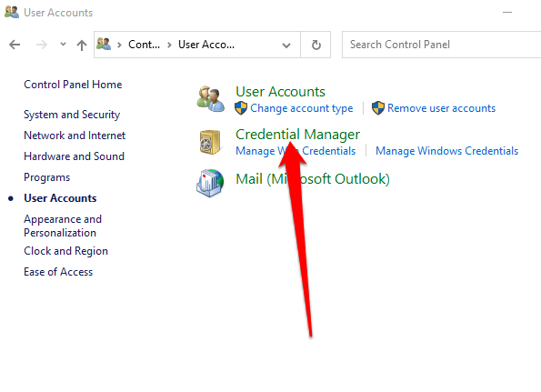Click the shield icon beside Remove user accounts
The width and height of the screenshot is (541, 392).
pos(378,108)
